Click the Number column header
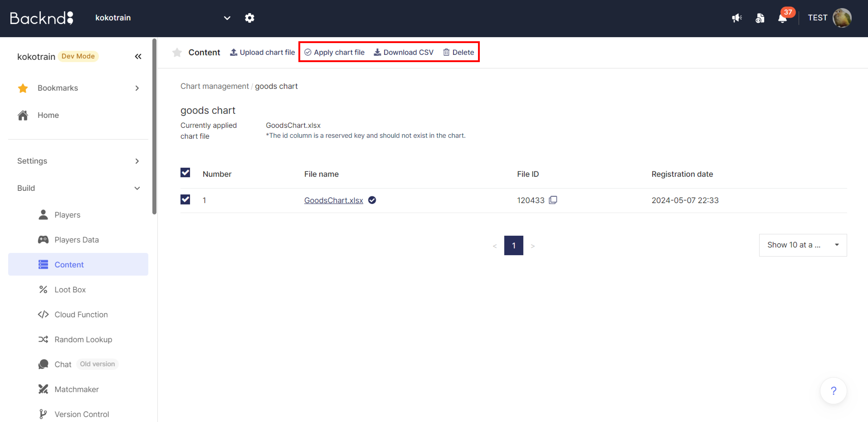Screen dimensions: 868x422 click(x=217, y=174)
